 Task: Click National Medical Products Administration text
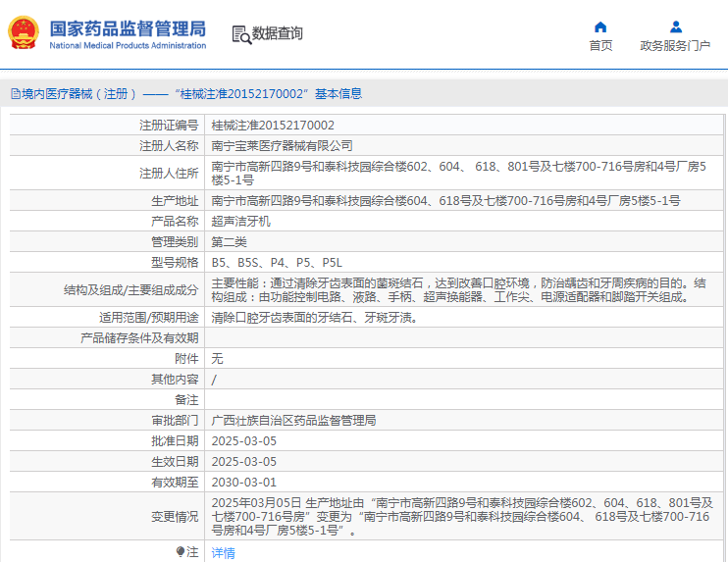pos(128,45)
